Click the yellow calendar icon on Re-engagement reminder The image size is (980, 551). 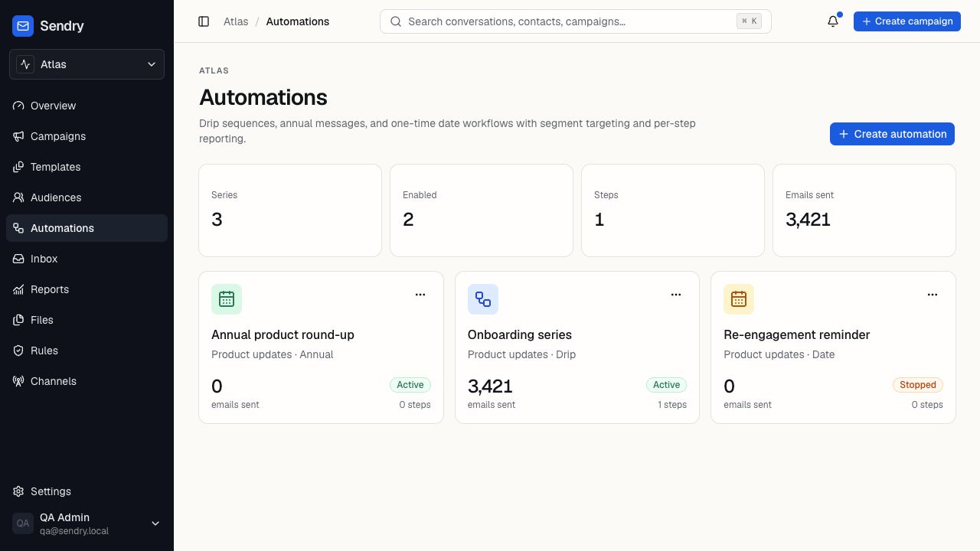pos(739,299)
